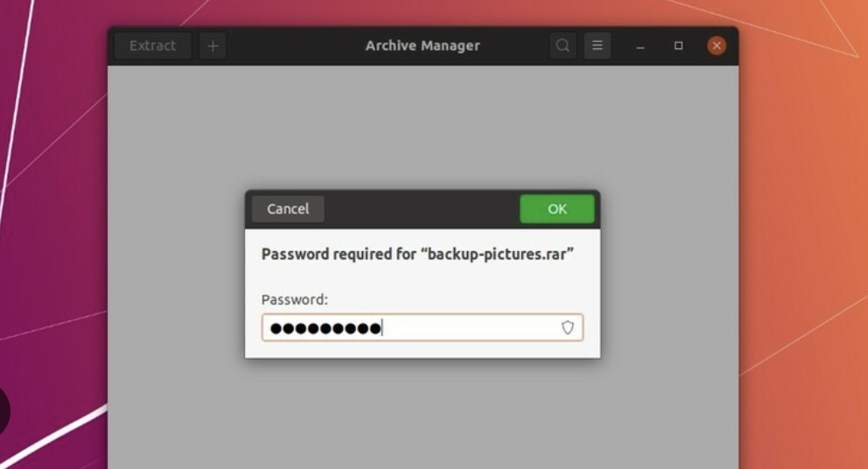Click the "backup-pictures.rar" filename in the dialog
The width and height of the screenshot is (868, 469).
(x=497, y=254)
